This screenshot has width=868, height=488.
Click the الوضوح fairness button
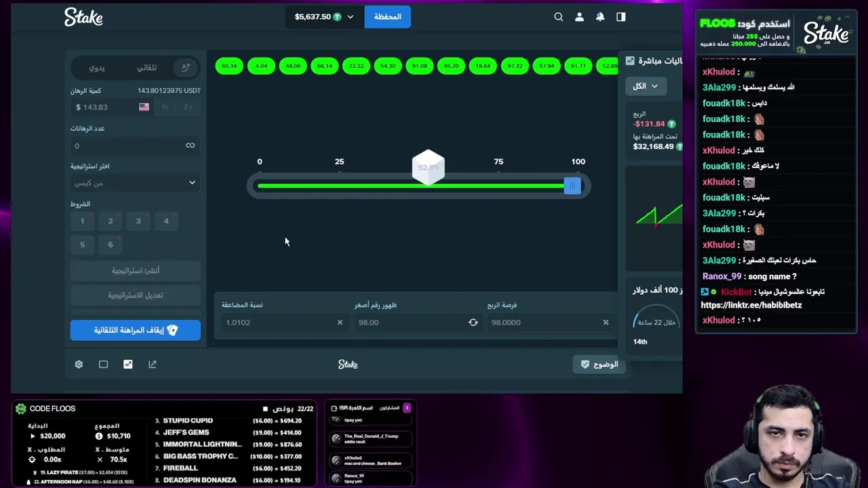(x=599, y=365)
